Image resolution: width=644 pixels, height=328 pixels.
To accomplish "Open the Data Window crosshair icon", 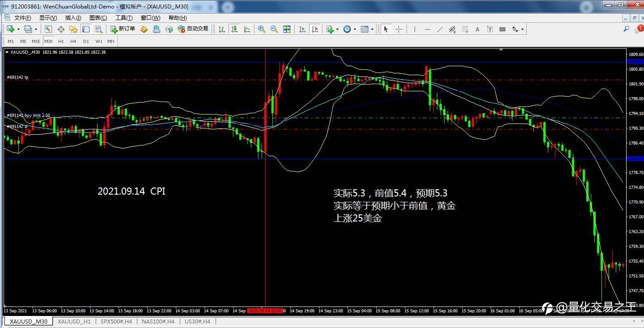I will 61,29.
